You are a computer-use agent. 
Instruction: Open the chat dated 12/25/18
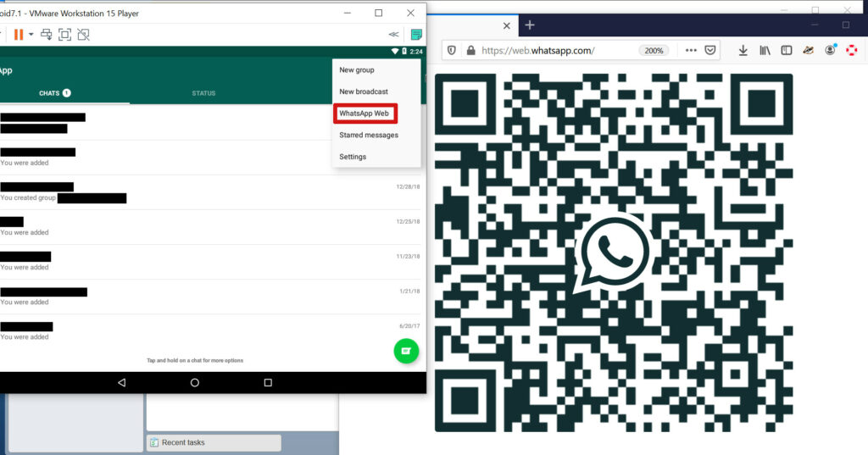pos(210,227)
